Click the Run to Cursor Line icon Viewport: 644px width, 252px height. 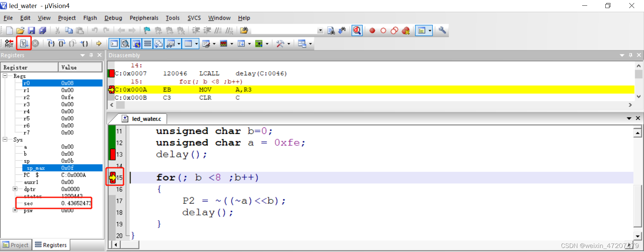point(84,43)
